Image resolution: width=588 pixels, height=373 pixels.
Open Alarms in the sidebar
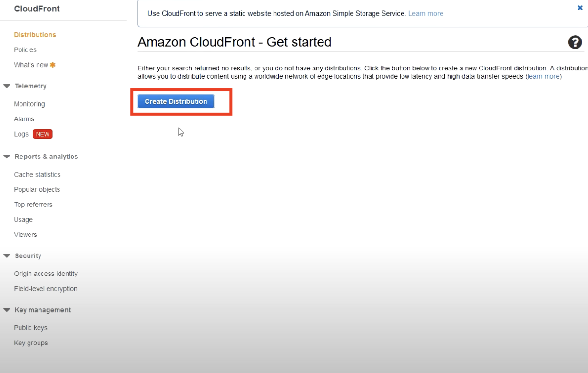point(24,119)
